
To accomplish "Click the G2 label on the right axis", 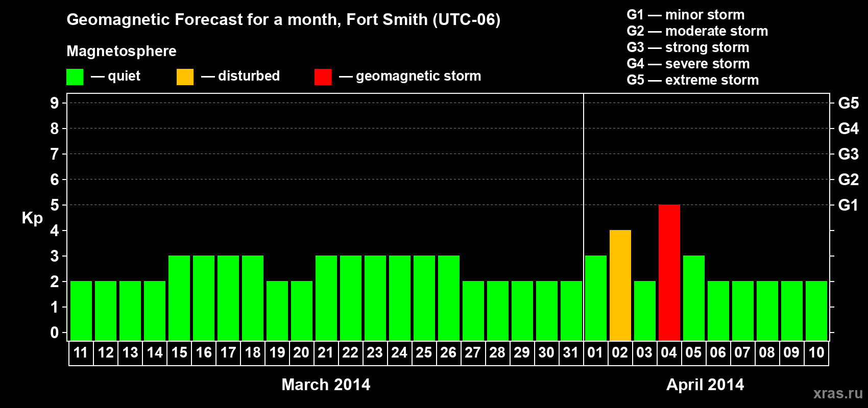I will click(x=849, y=180).
